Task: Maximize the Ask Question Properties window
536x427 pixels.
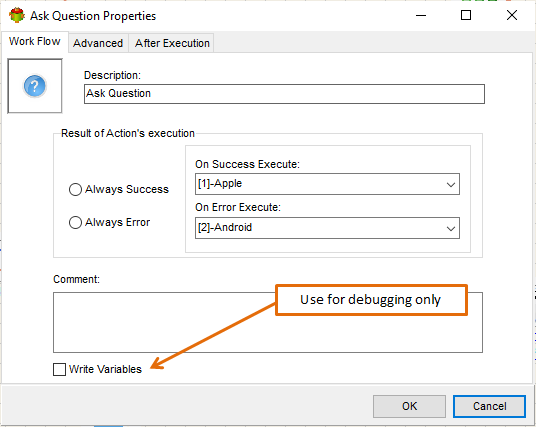Action: 466,15
